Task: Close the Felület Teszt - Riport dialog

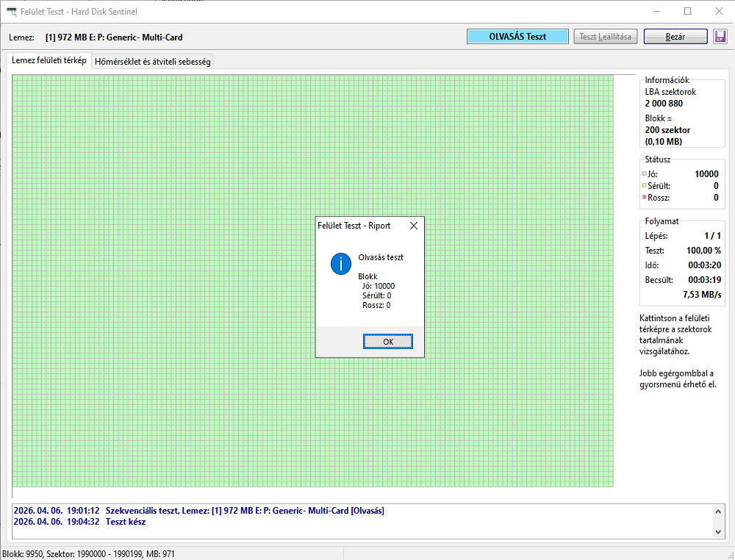Action: point(414,226)
